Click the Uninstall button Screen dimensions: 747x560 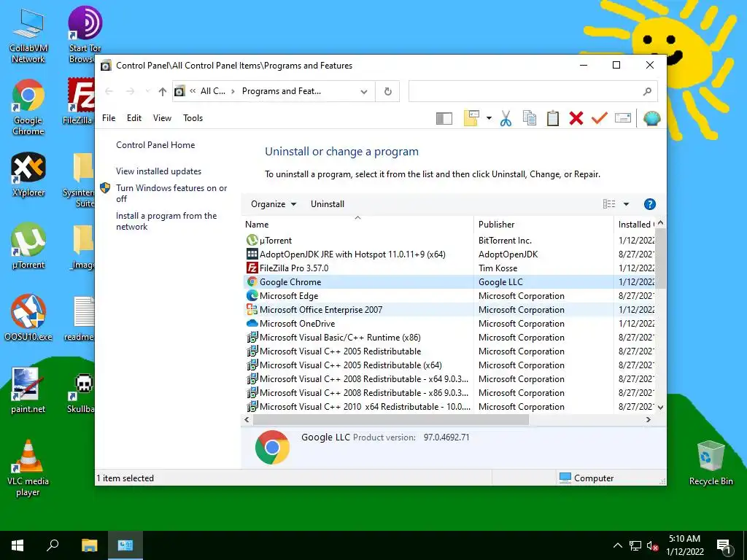click(x=328, y=204)
